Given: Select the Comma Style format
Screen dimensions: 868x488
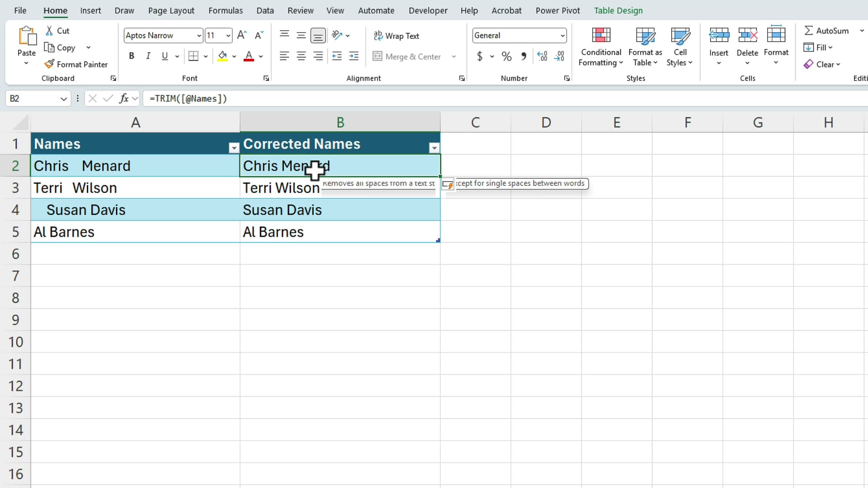Looking at the screenshot, I should pos(524,56).
